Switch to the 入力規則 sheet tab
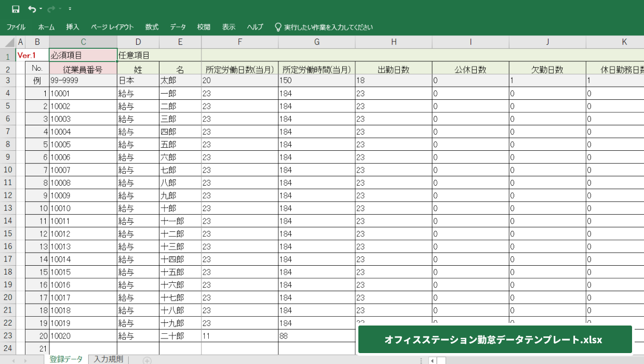The height and width of the screenshot is (364, 644). 109,359
